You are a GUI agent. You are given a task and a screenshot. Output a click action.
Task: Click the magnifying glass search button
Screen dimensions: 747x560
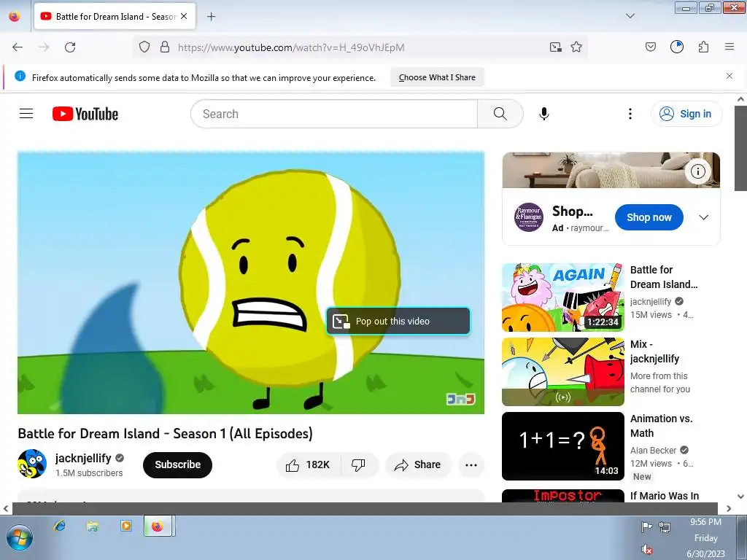coord(500,114)
